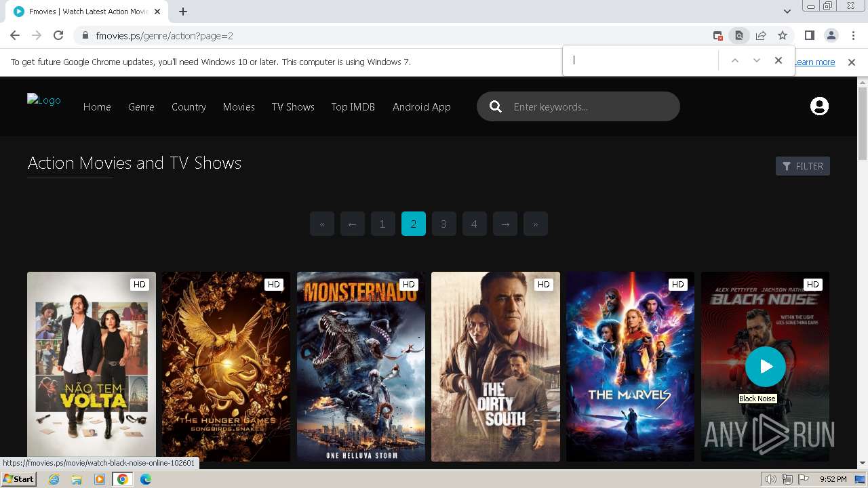Click the find-in-page magnifier icon
Image resolution: width=868 pixels, height=488 pixels.
coord(739,35)
